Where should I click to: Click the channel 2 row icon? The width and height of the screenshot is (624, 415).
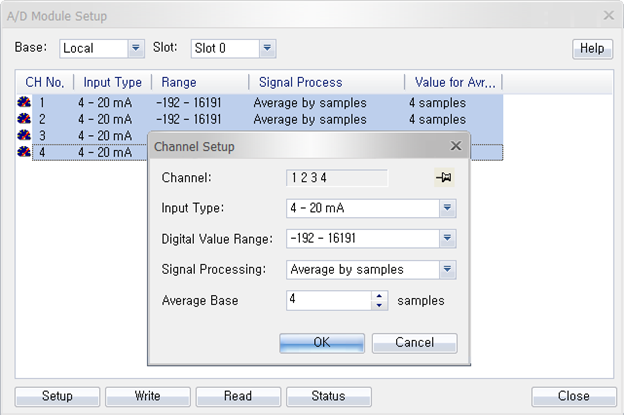point(23,119)
